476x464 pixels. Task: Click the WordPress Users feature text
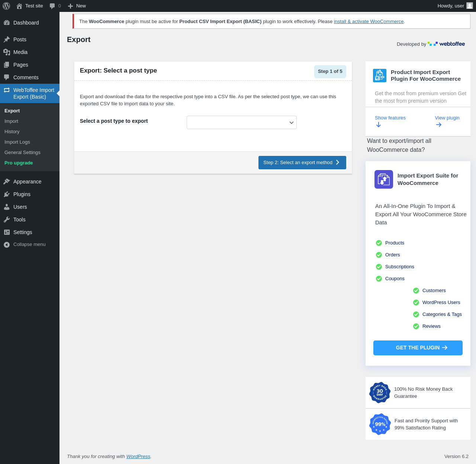441,303
